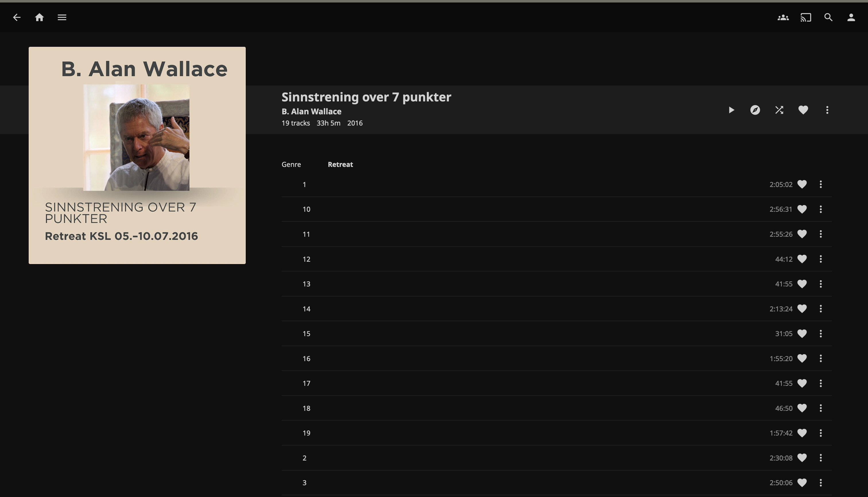Viewport: 868px width, 497px height.
Task: Start instant mix with compass icon
Action: [755, 110]
